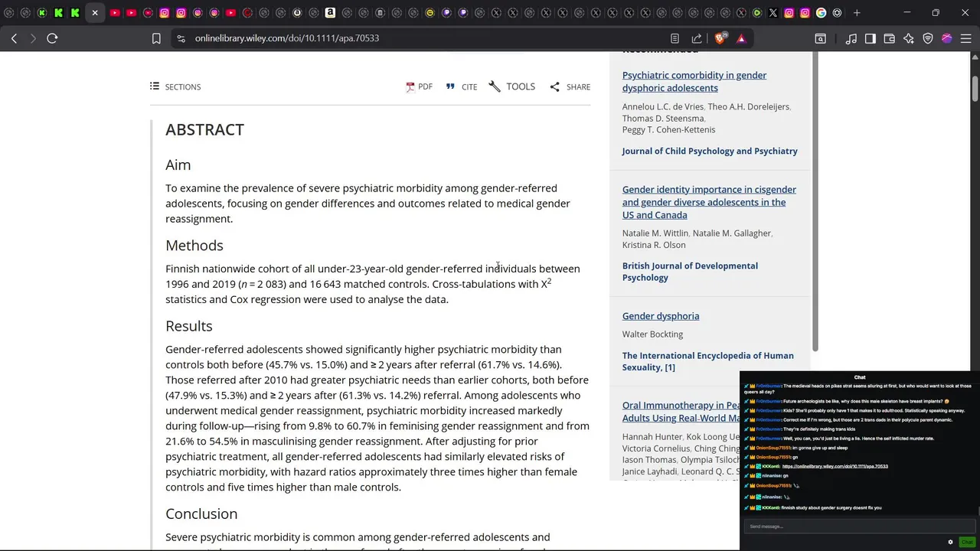
Task: Open the article SHARE menu
Action: pyautogui.click(x=570, y=86)
